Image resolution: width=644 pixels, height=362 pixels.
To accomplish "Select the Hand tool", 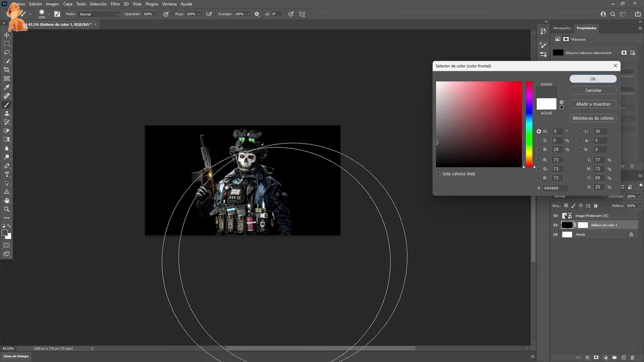I will [x=7, y=201].
